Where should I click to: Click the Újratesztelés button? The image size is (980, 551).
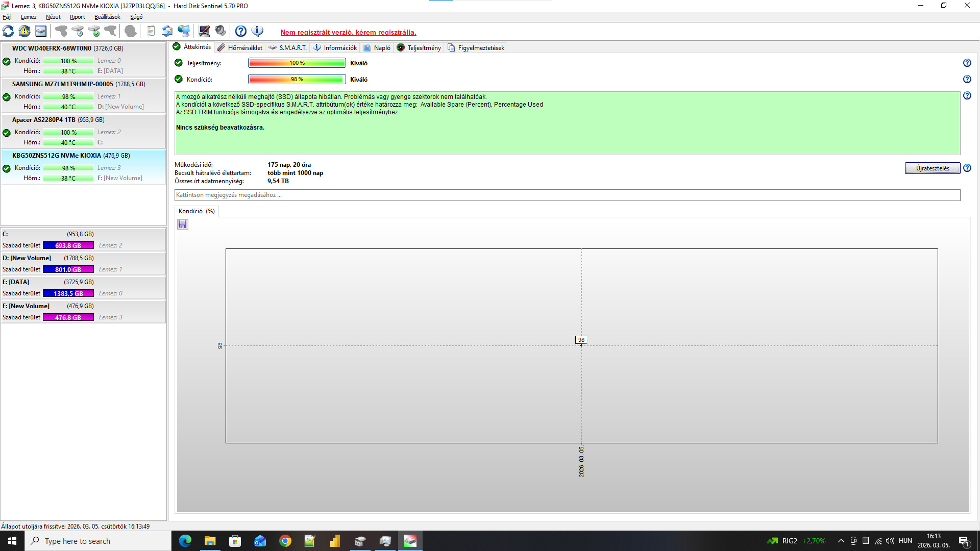(932, 168)
